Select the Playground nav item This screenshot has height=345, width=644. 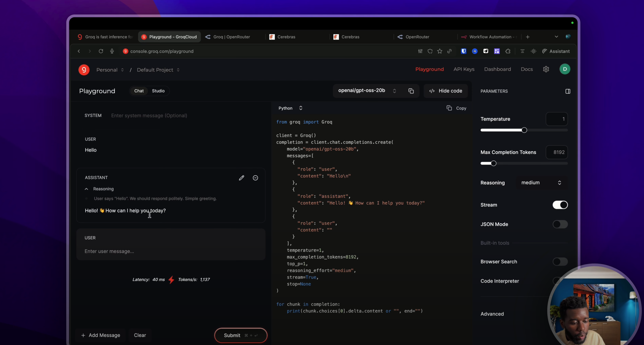429,69
